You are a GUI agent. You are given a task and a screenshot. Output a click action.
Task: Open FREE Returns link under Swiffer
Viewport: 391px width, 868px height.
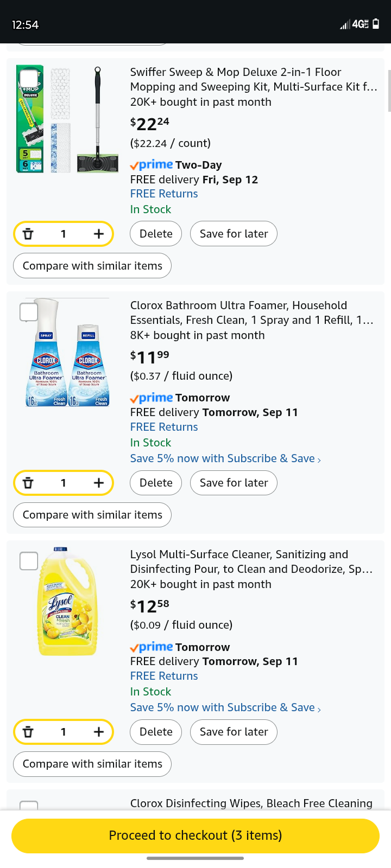click(x=164, y=194)
